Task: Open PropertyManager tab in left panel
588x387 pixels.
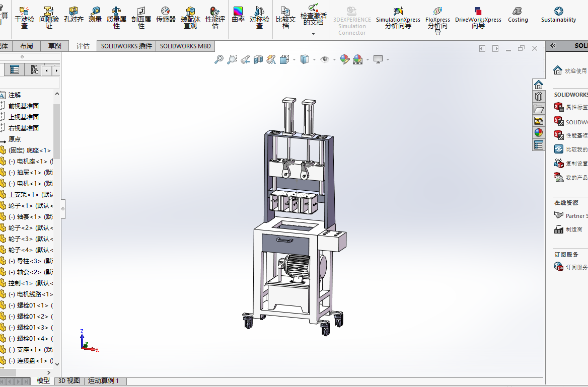Action: tap(15, 70)
